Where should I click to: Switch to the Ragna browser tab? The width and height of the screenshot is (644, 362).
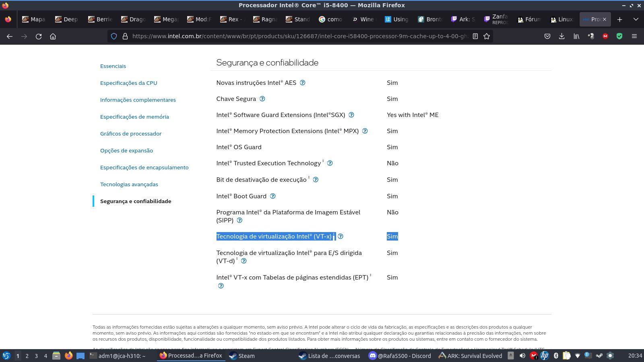tap(265, 19)
